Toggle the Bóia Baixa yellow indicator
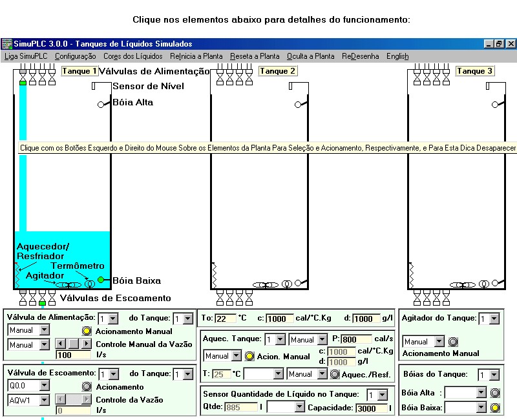Screen dimensions: 517x420 point(495,408)
